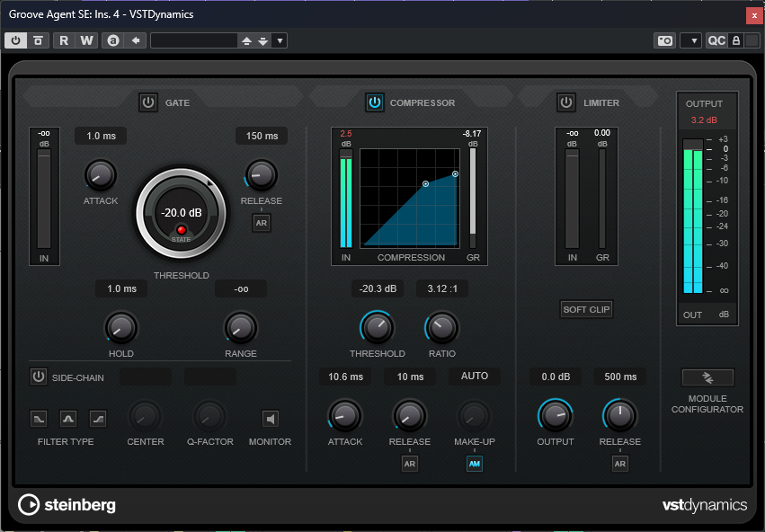Viewport: 765px width, 532px height.
Task: Click Compressor attack value 10.6 ms
Action: 345,377
